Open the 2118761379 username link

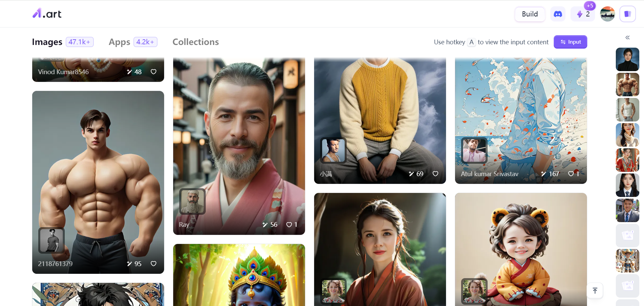[x=55, y=264]
